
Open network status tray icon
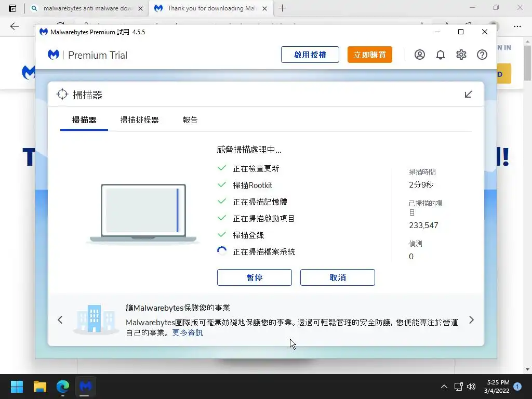point(458,387)
